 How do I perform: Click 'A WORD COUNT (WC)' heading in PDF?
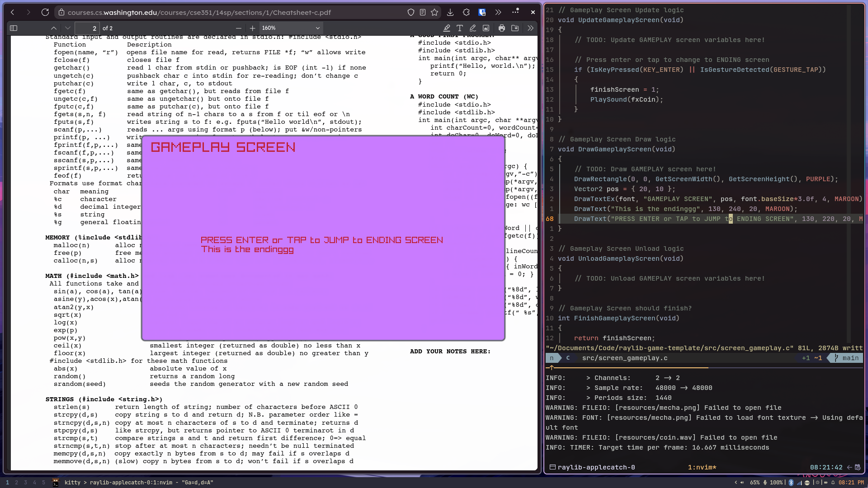point(444,96)
